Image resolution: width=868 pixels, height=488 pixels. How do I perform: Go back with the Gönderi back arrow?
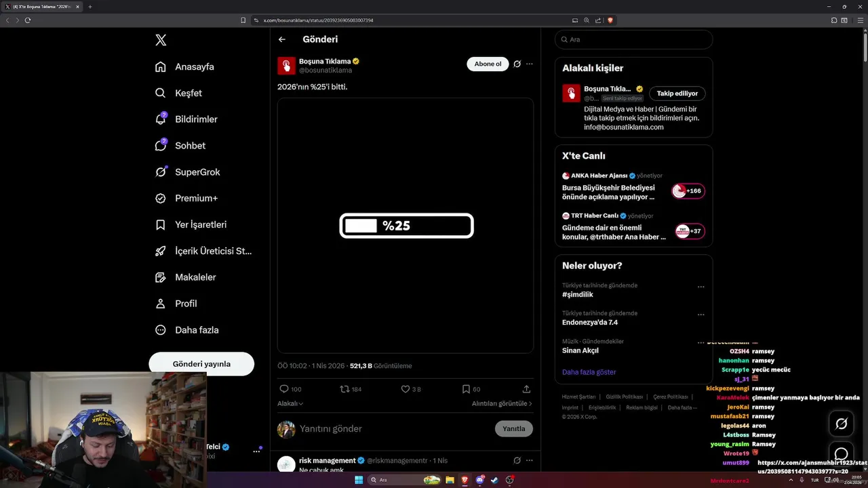tap(282, 39)
